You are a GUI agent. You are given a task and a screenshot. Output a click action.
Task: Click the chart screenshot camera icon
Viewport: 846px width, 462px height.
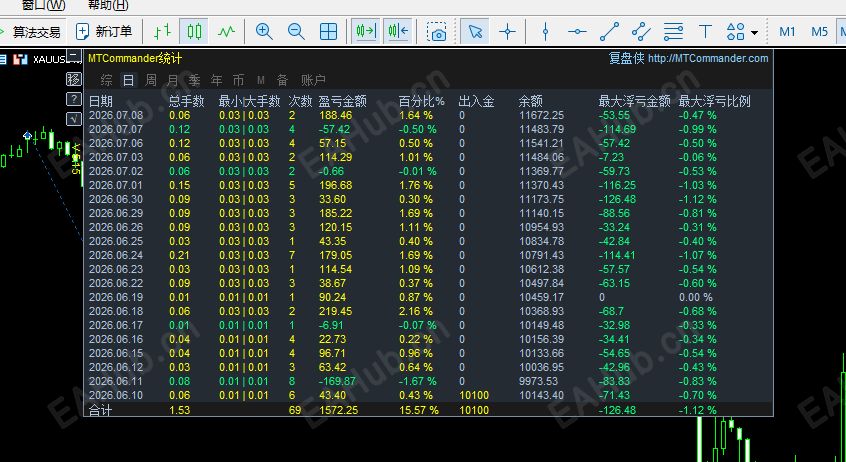coord(436,32)
